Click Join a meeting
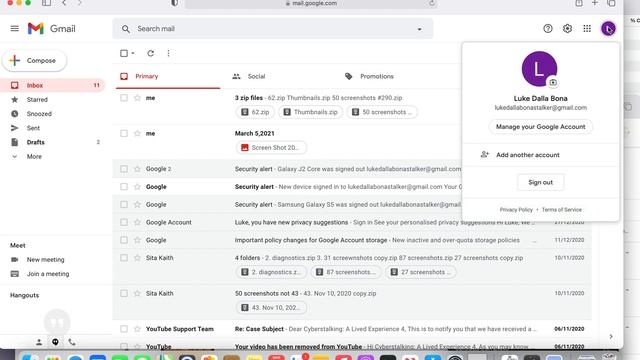The image size is (640, 360). pyautogui.click(x=48, y=274)
